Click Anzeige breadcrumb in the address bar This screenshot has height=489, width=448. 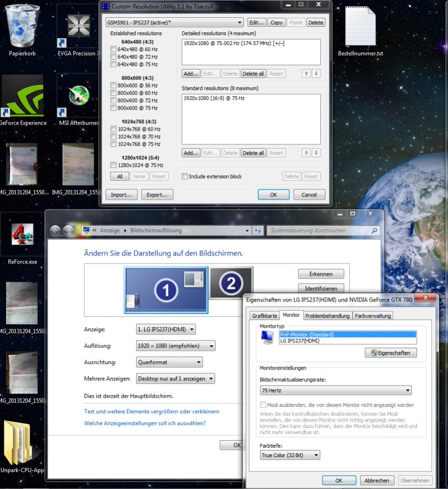point(110,231)
